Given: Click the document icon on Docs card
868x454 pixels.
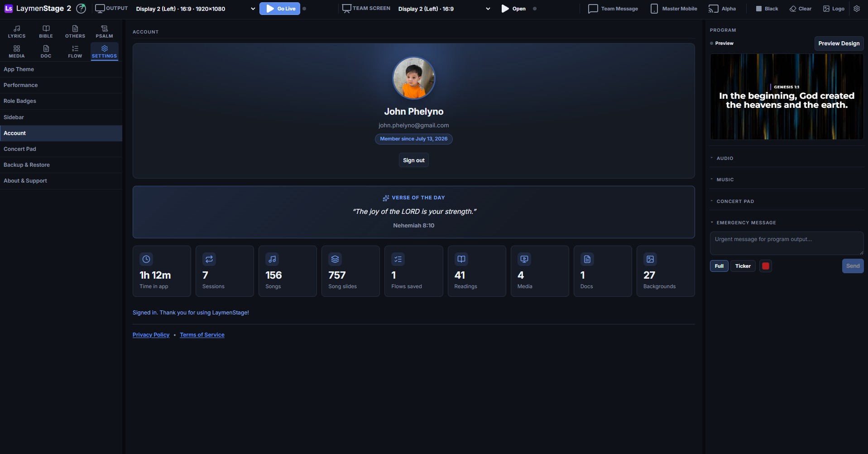Looking at the screenshot, I should (x=587, y=259).
